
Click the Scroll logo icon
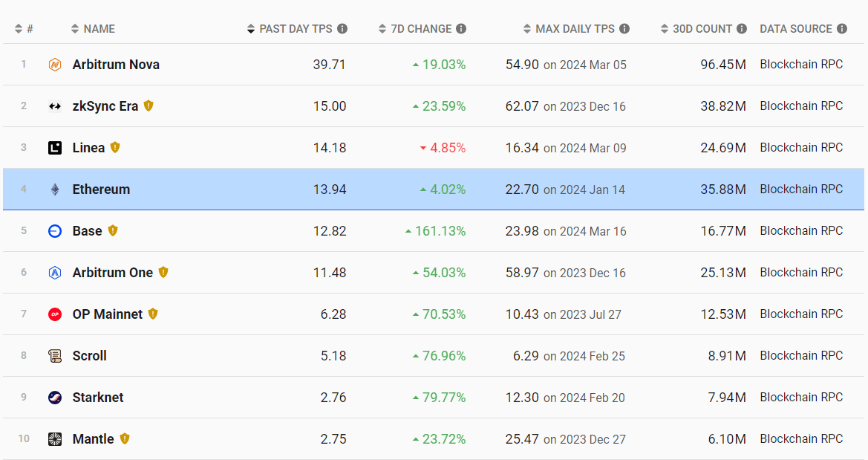tap(55, 356)
